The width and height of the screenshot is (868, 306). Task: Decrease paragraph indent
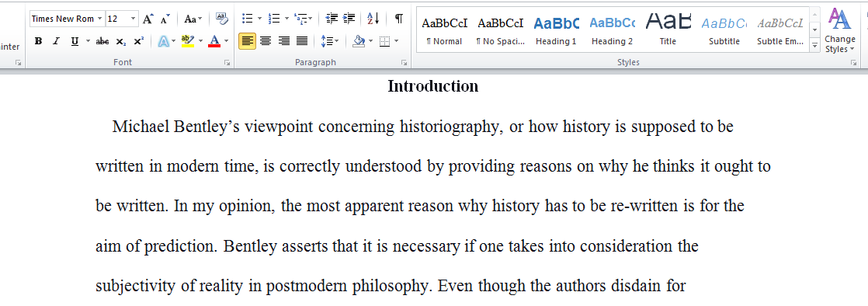point(331,19)
